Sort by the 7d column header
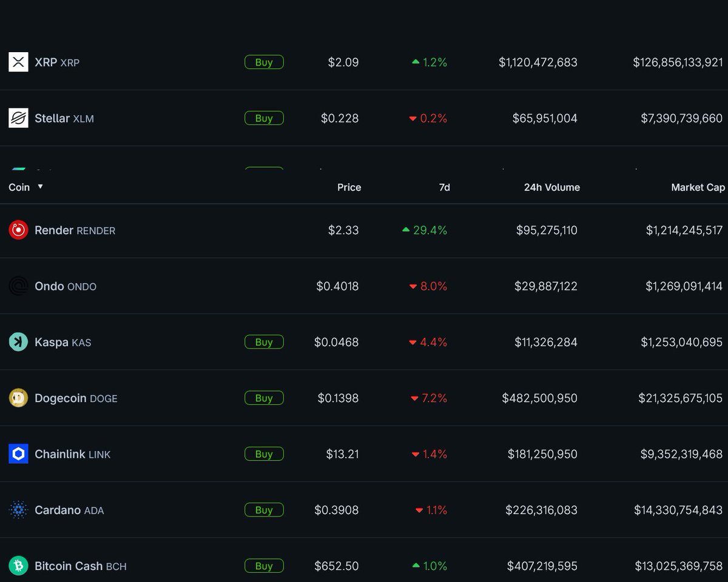Viewport: 728px width, 582px height. [x=444, y=187]
